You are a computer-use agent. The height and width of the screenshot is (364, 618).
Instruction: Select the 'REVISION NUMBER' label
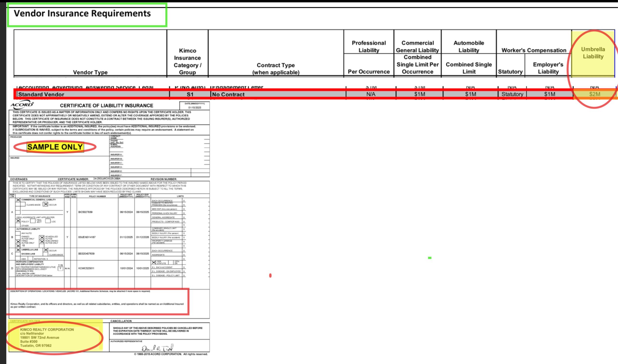[x=164, y=179]
